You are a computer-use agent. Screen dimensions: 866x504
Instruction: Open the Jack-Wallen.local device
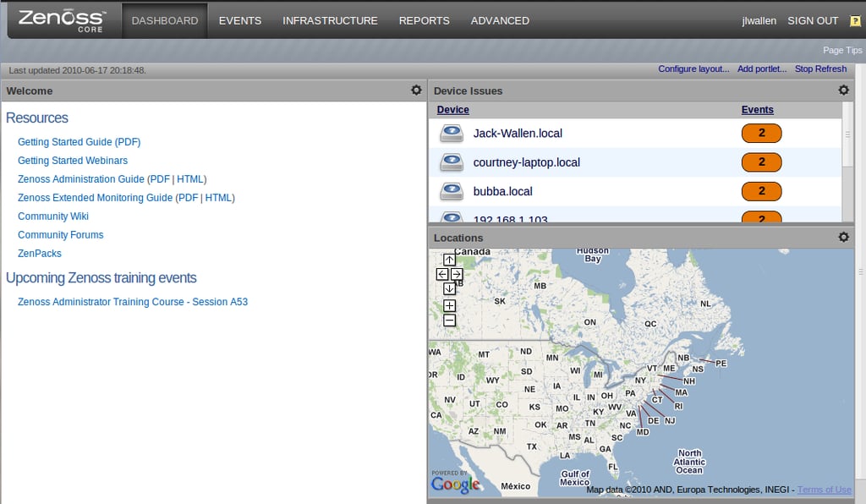coord(518,133)
